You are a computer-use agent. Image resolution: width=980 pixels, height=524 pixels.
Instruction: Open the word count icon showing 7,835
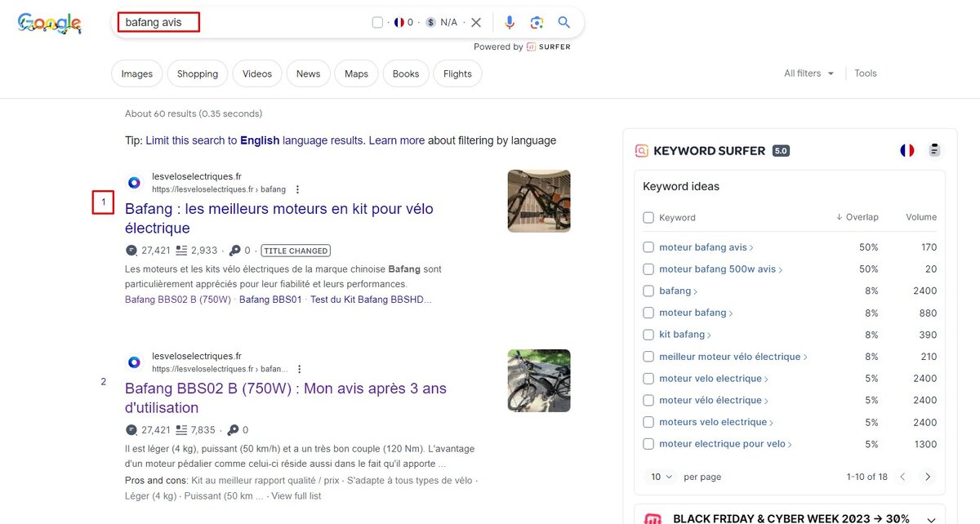181,430
